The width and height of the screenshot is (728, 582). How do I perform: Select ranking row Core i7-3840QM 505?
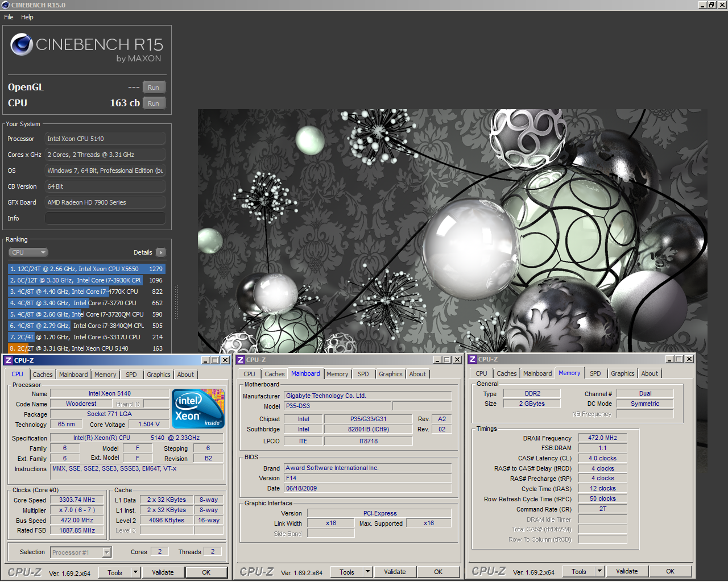[x=86, y=326]
